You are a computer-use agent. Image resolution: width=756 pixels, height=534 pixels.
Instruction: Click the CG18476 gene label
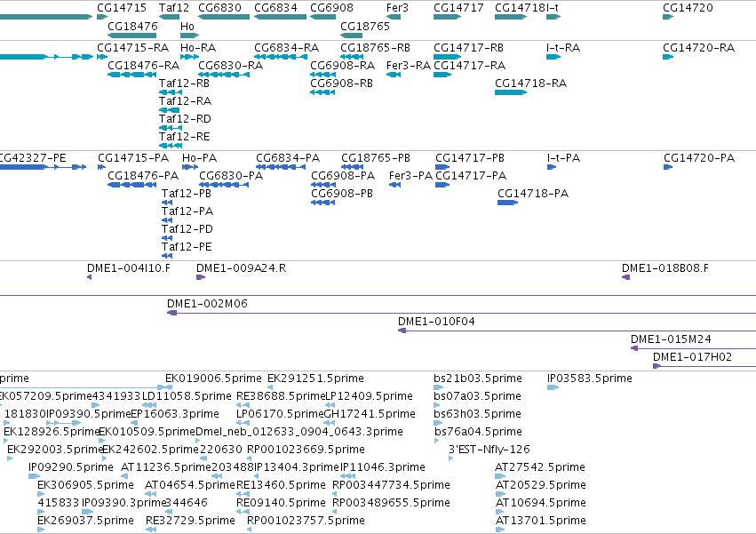(132, 26)
